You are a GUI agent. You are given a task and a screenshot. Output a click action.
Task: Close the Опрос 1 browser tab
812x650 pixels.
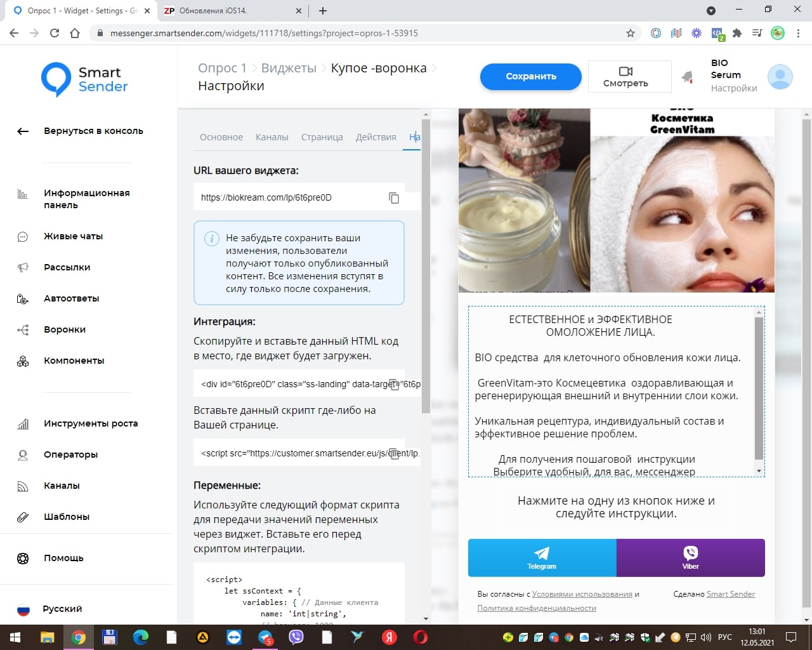coord(147,11)
